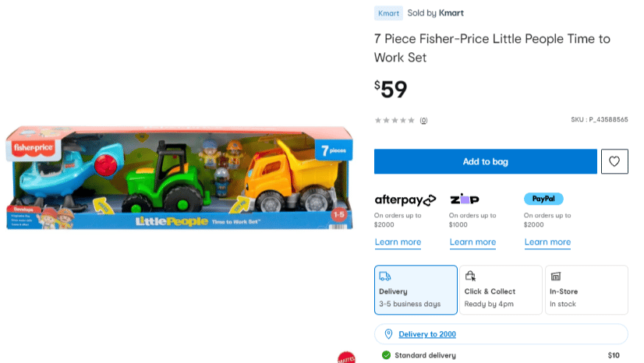Open the review count link

[423, 120]
